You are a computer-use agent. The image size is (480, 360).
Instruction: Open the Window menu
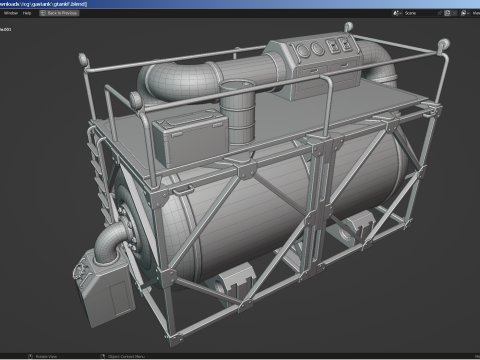[x=11, y=13]
